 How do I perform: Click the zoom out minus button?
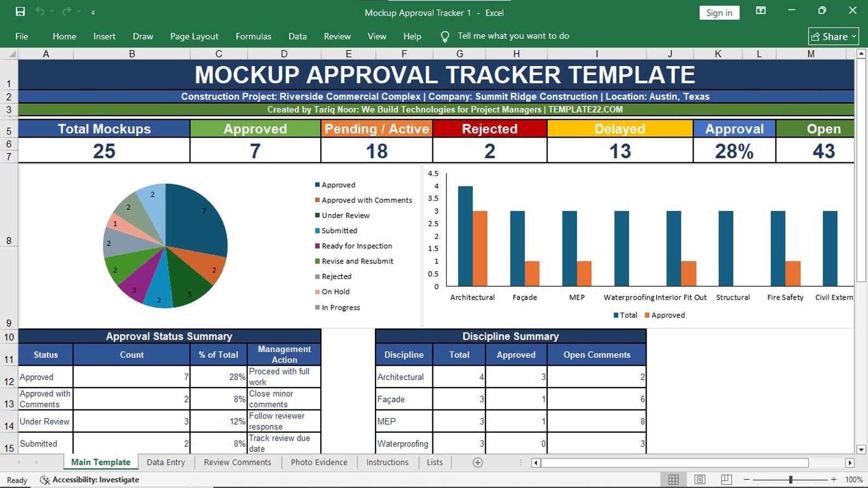tap(747, 480)
